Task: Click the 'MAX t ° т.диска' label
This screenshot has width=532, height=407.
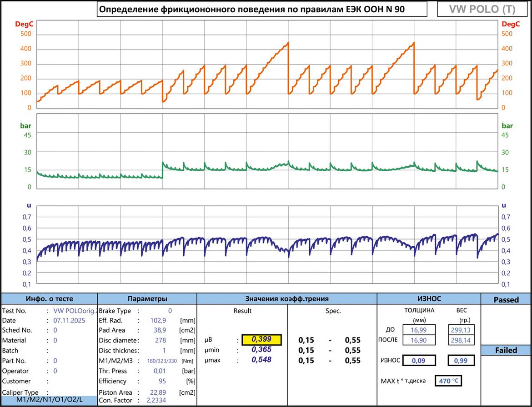Action: pos(403,381)
